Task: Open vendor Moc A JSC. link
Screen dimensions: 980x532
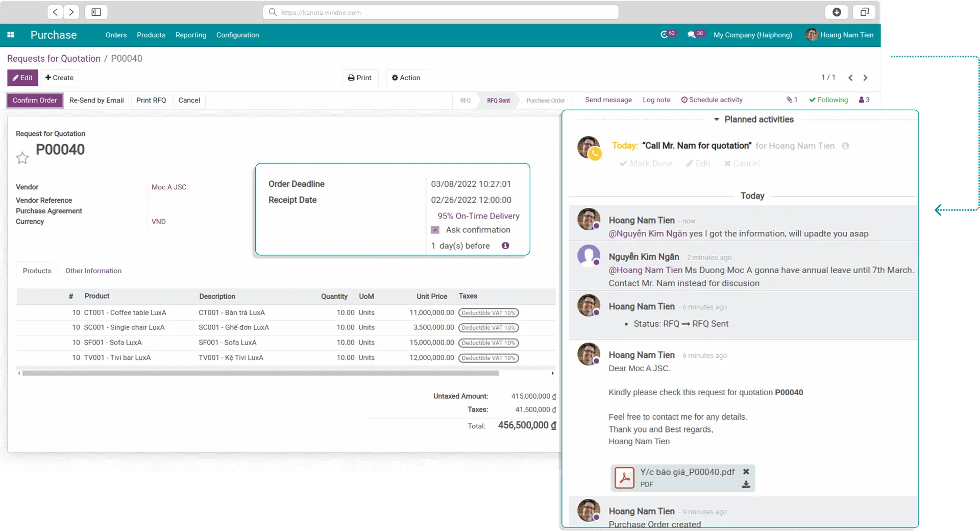Action: point(170,187)
